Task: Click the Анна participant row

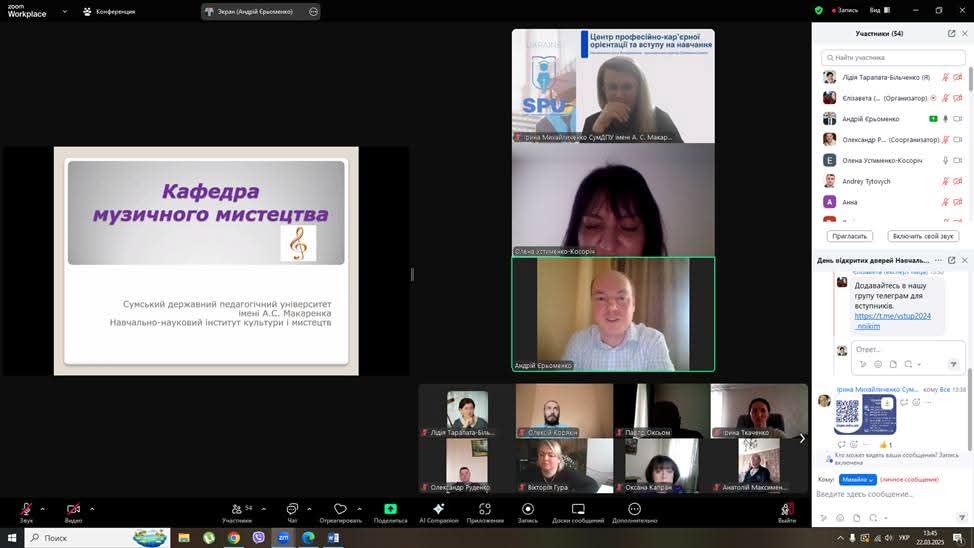Action: coord(893,202)
